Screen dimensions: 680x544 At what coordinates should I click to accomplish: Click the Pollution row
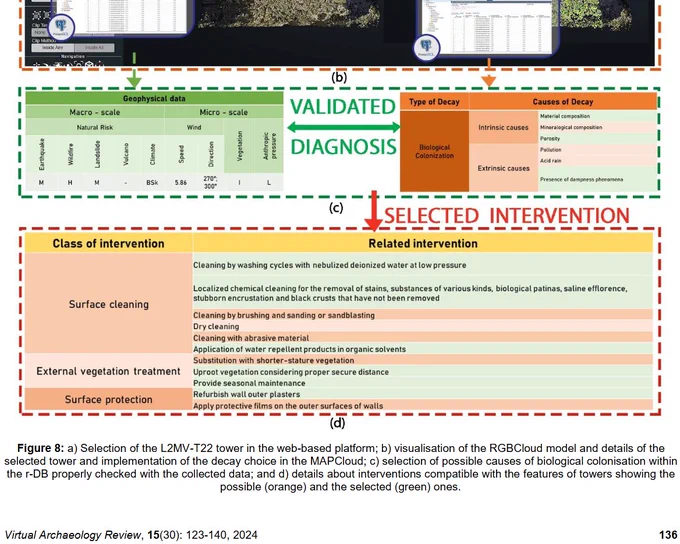point(598,150)
